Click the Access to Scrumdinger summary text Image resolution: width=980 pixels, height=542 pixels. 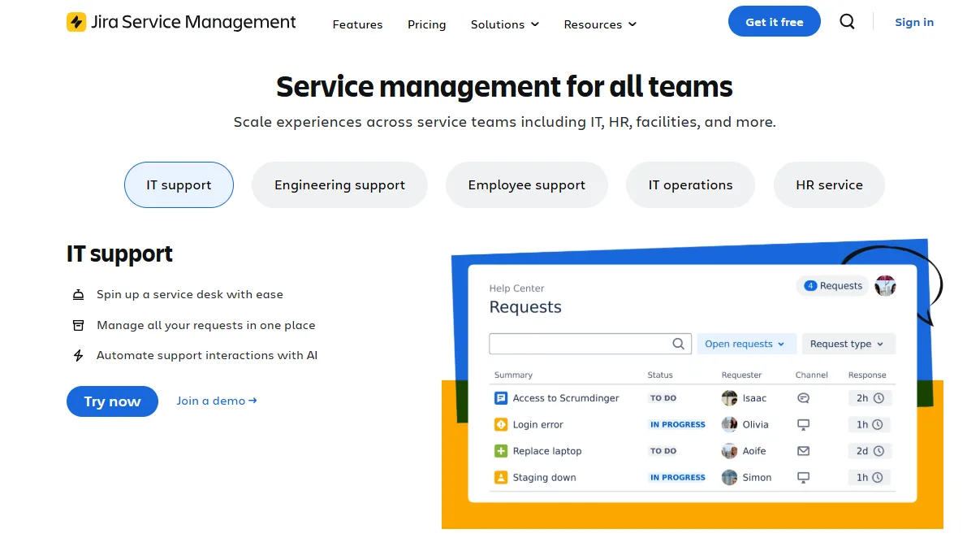click(566, 398)
